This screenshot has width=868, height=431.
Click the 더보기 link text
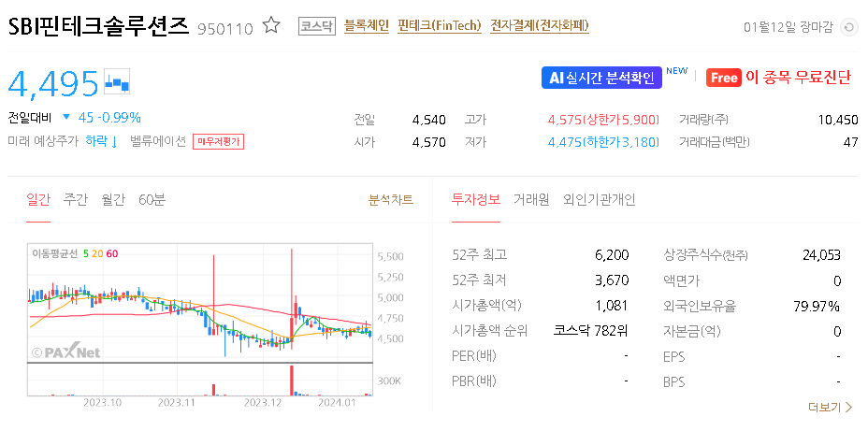(825, 408)
